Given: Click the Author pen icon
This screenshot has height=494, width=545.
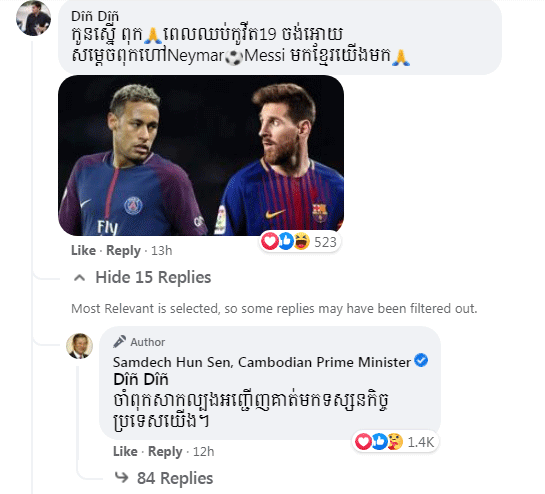Looking at the screenshot, I should (x=119, y=342).
